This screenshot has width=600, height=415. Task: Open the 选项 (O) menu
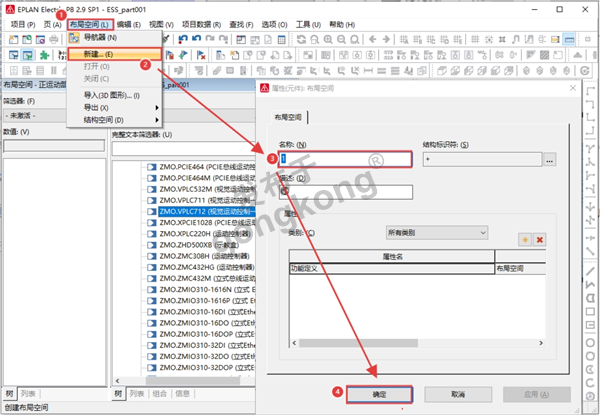click(274, 24)
